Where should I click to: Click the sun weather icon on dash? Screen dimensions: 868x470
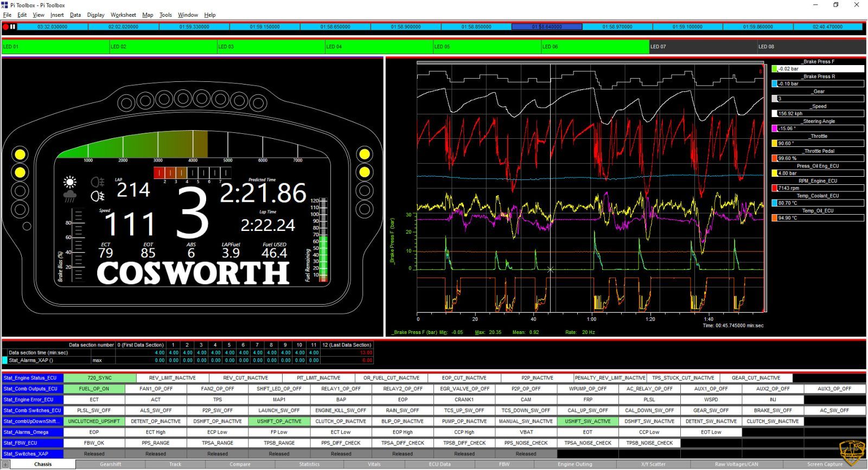(x=69, y=182)
